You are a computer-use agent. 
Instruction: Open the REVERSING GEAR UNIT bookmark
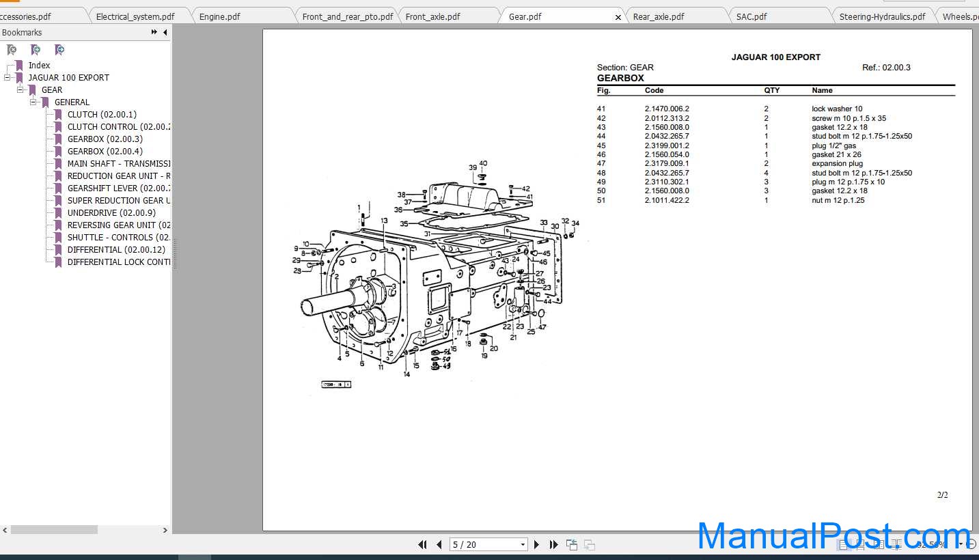point(119,225)
